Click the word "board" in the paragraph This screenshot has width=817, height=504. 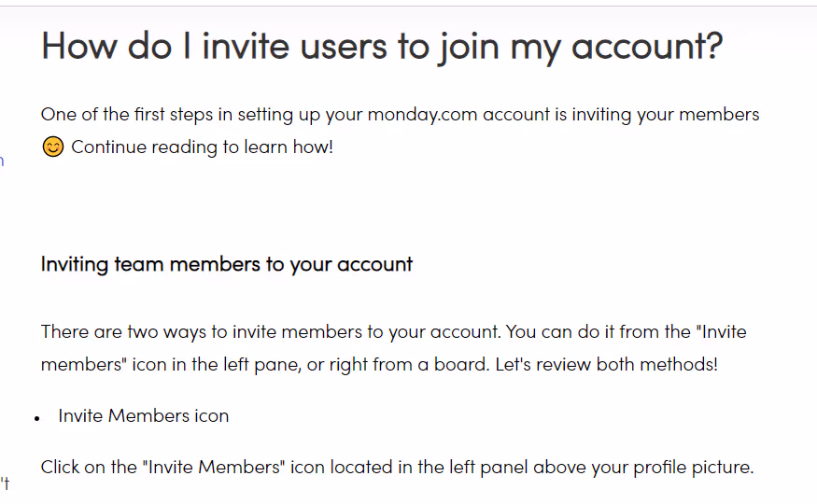[458, 364]
